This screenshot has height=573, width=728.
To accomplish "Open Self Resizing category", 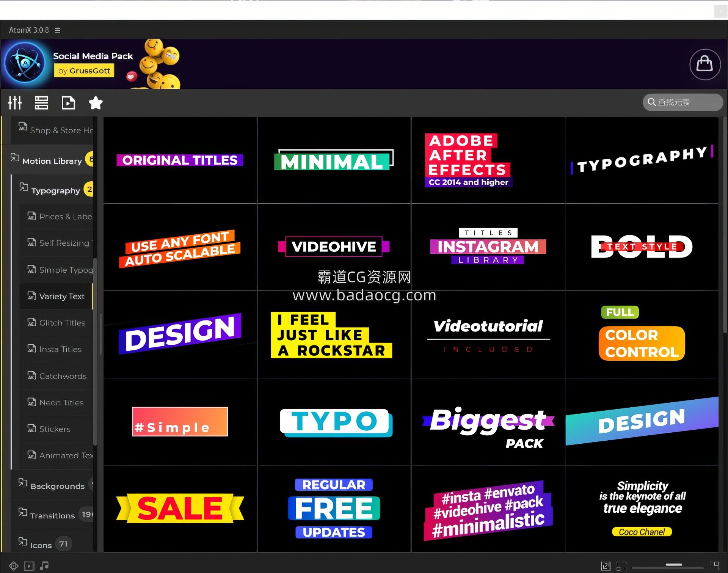I will point(56,243).
